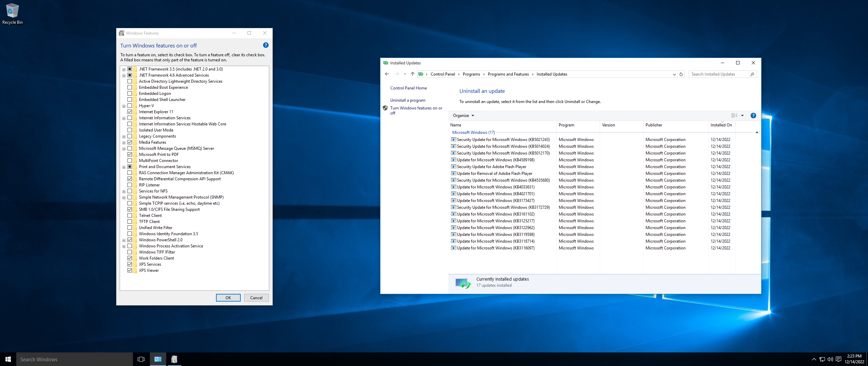Viewport: 868px width, 366px height.
Task: Go up one level in Control Panel
Action: 412,74
